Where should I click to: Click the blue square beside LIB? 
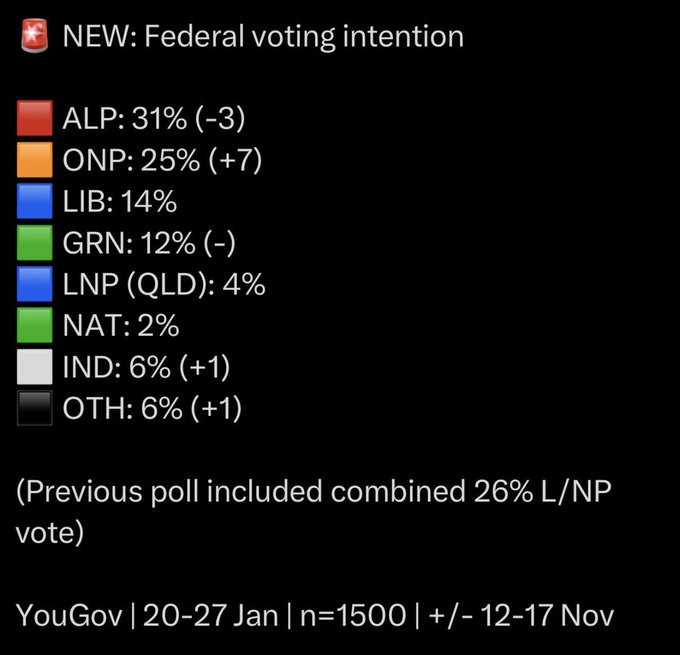click(x=34, y=202)
